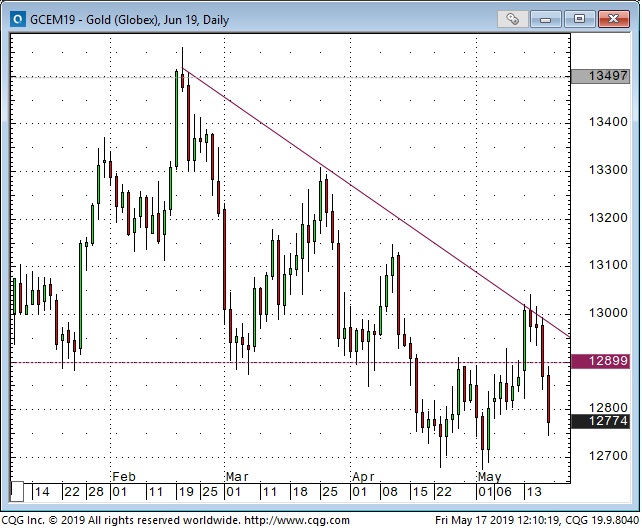Click the empty box beginning the time axis
The width and height of the screenshot is (642, 528).
(x=17, y=492)
